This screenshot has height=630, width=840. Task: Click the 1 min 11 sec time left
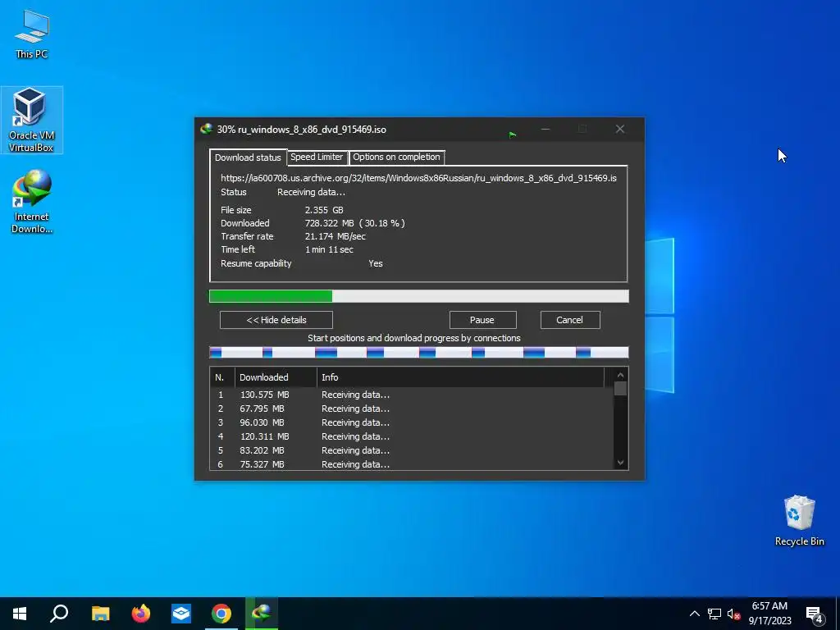329,249
